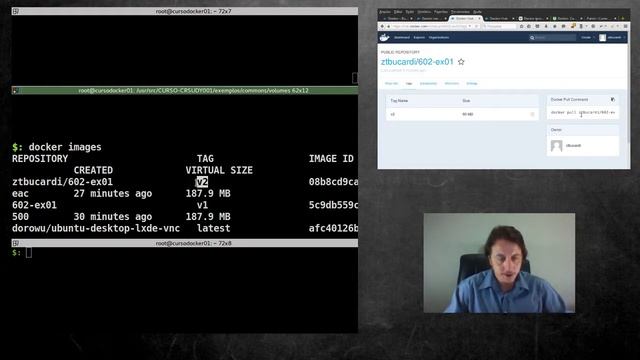The width and height of the screenshot is (640, 360).
Task: Star the ztbucardi/602-ex01 repository
Action: click(461, 62)
